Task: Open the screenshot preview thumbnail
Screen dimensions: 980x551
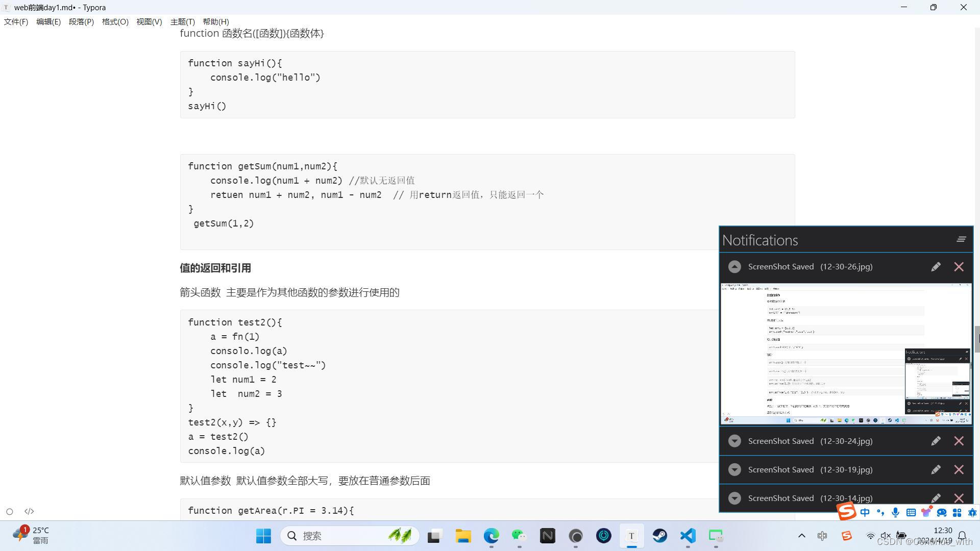Action: coord(845,354)
